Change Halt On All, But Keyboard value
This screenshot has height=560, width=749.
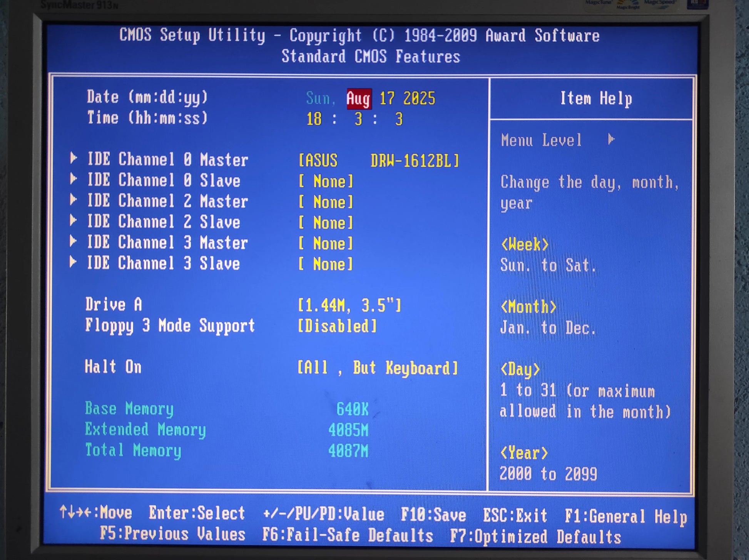378,368
